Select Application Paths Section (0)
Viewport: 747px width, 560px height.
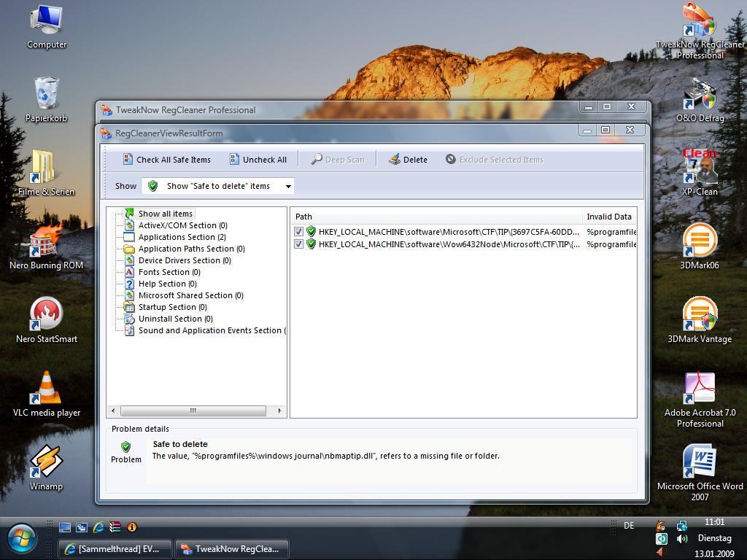192,249
